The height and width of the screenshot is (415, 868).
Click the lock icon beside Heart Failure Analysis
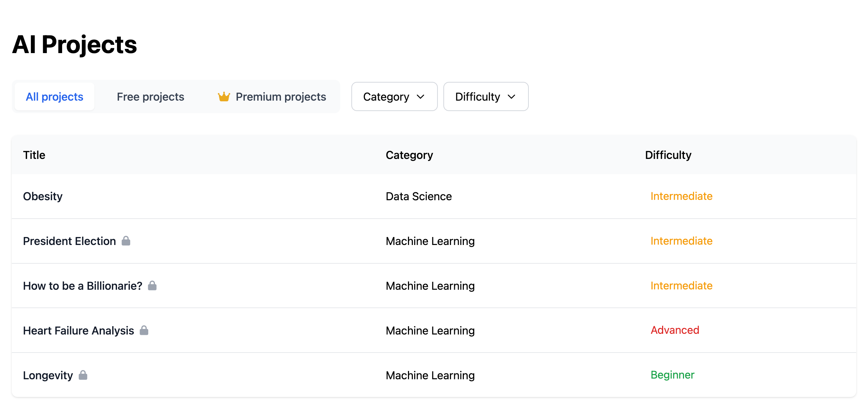(x=144, y=330)
